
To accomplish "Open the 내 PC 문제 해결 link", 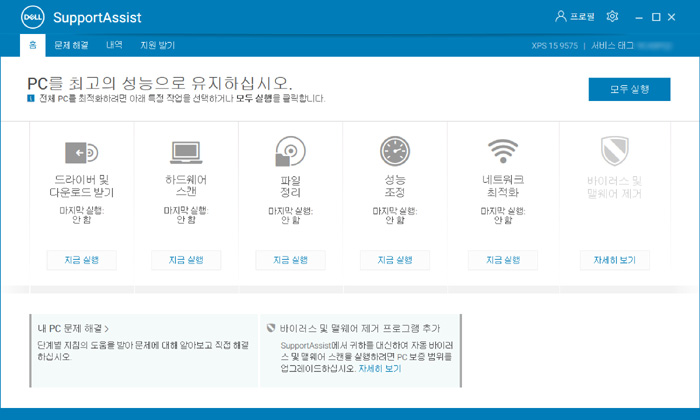I will pos(73,329).
